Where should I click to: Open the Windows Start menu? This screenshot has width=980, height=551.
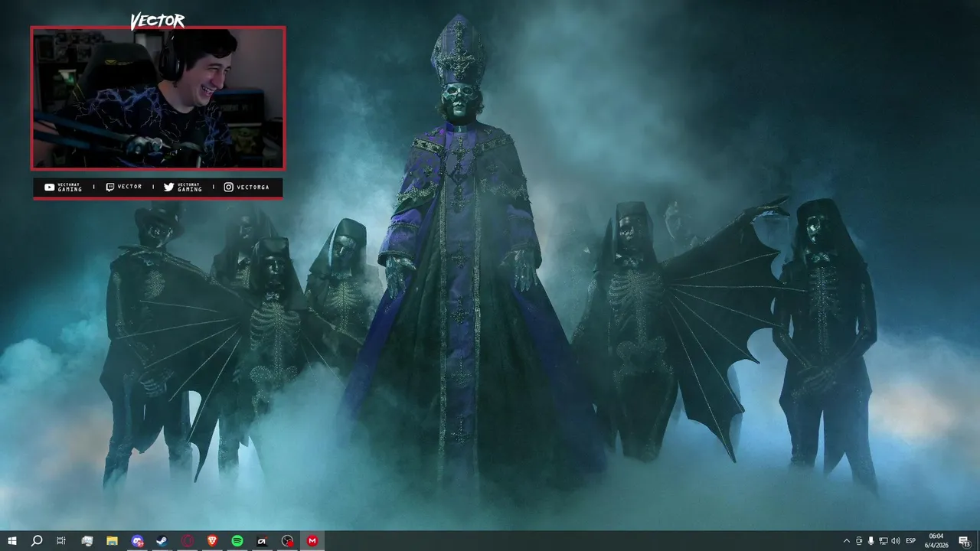[x=12, y=541]
